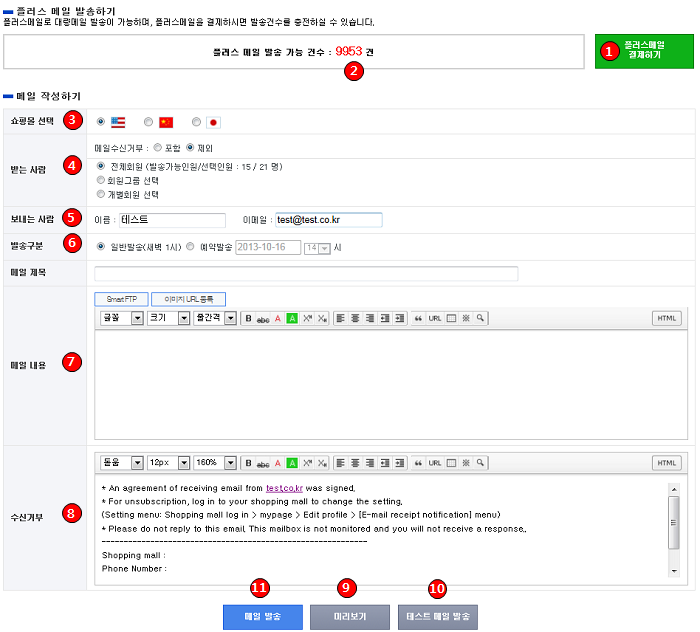Open the 글꼴 font dropdown in mail content
The image size is (700, 632).
(122, 318)
